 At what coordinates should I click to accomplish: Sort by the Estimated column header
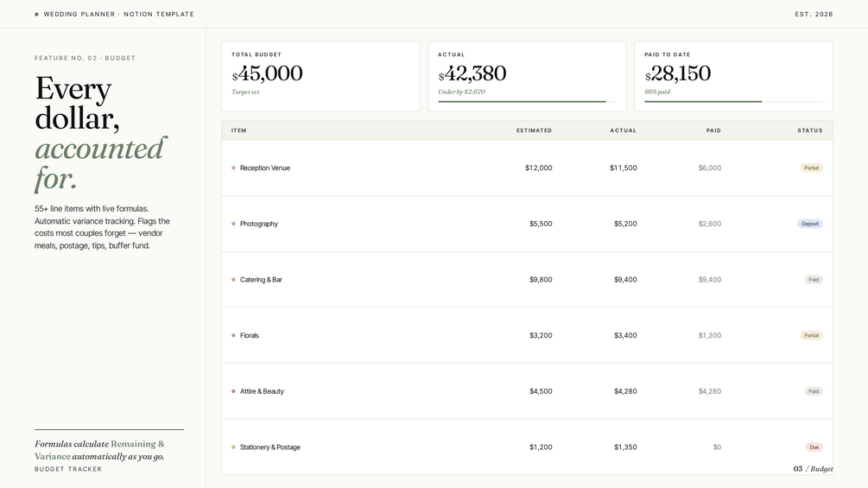[x=534, y=130]
